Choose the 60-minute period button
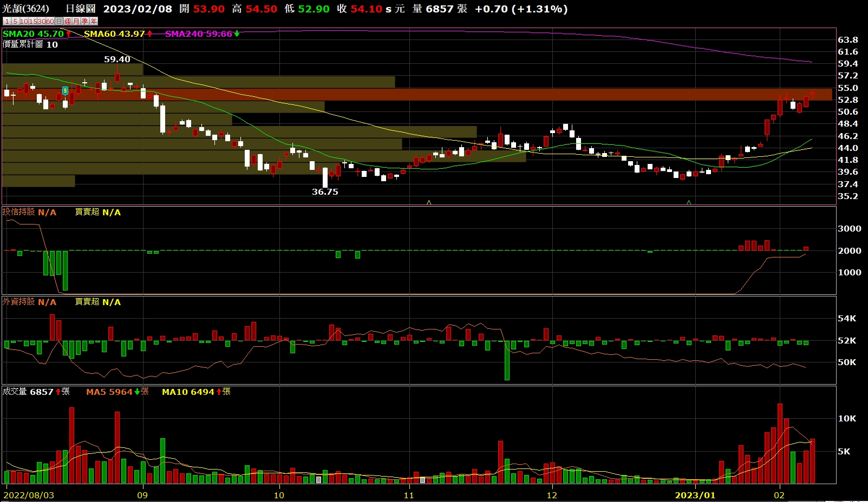The image size is (868, 502). tap(50, 21)
